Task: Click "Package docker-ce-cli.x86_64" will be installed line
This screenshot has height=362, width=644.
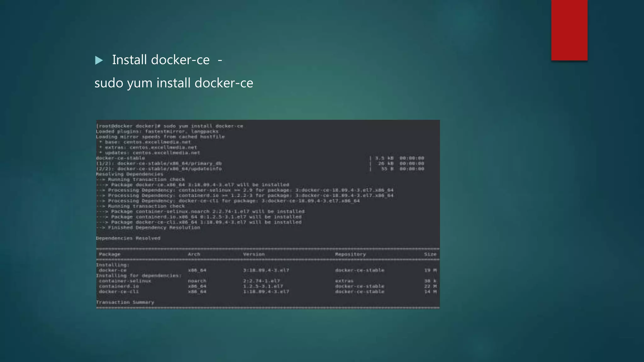Action: (198, 222)
